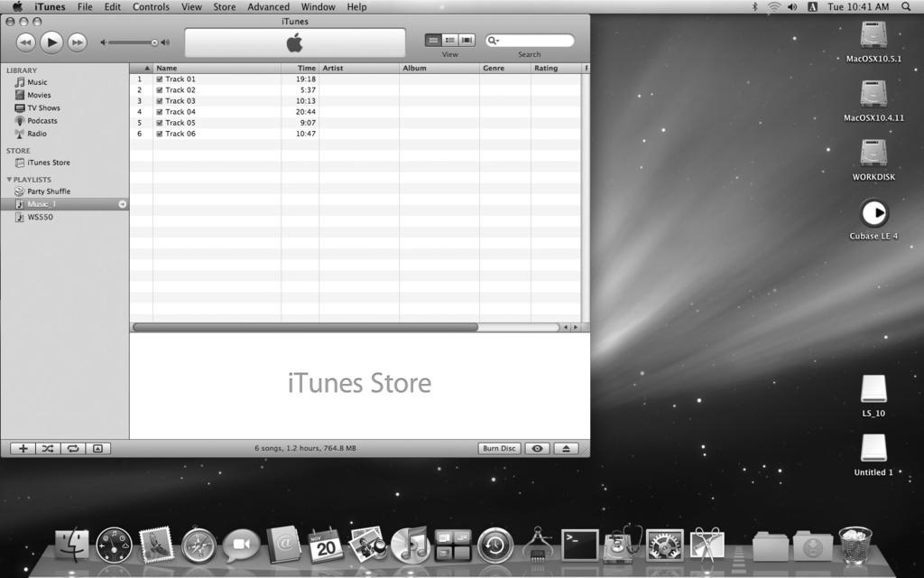This screenshot has height=578, width=924.
Task: Open Disk Utility from the Dock
Action: coord(623,545)
